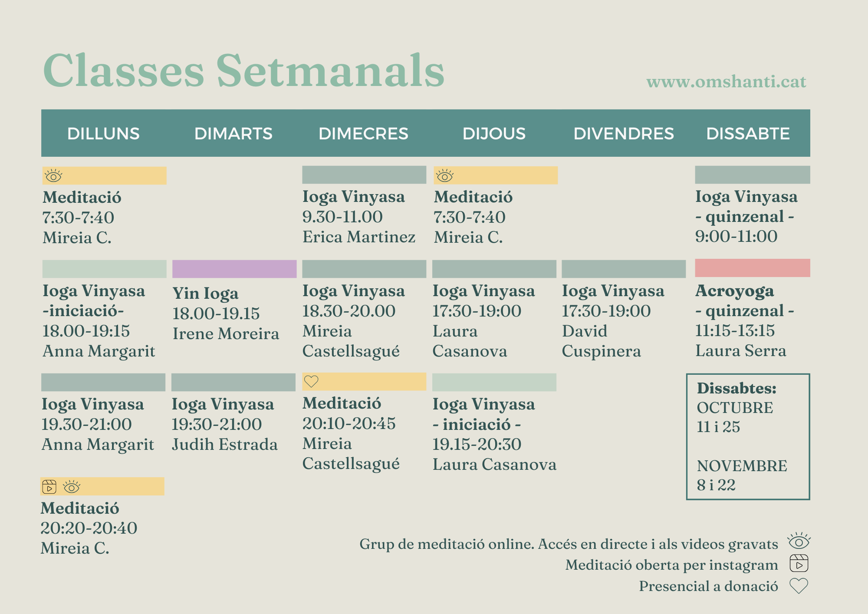Open the www.omshanti.cat website link
This screenshot has height=614, width=868.
[x=726, y=82]
